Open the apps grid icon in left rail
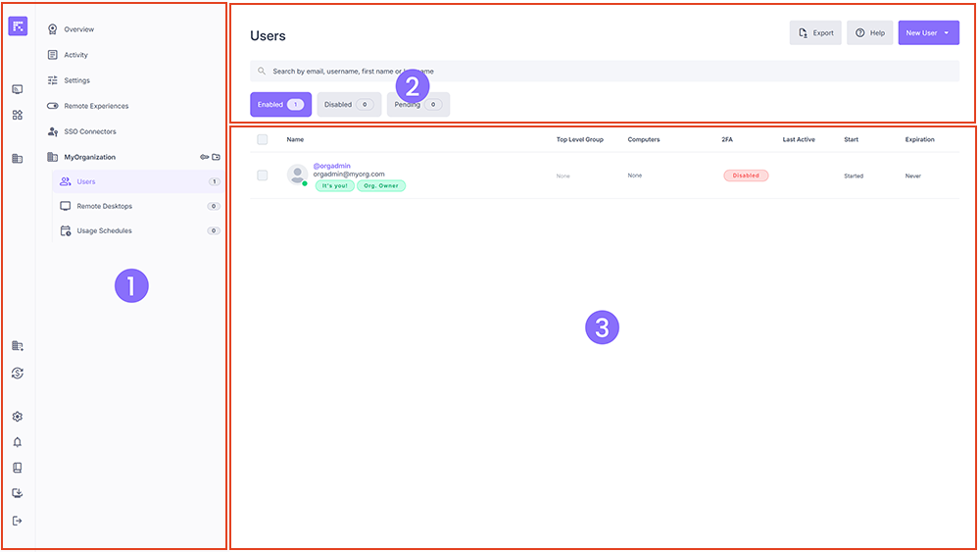The image size is (980, 552). coord(17,115)
